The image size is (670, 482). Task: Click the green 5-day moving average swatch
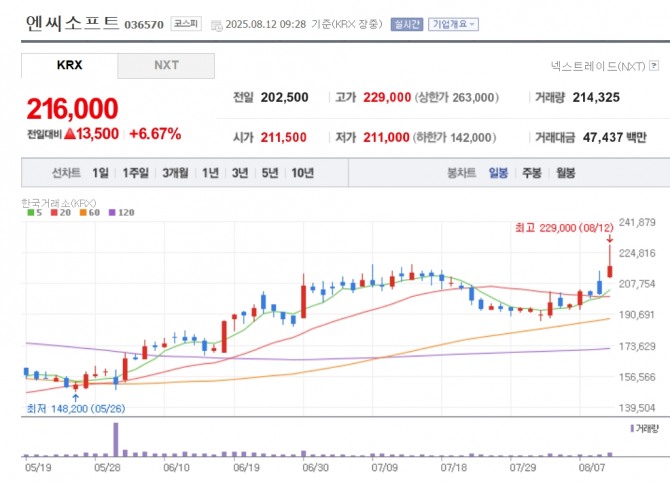pyautogui.click(x=31, y=212)
